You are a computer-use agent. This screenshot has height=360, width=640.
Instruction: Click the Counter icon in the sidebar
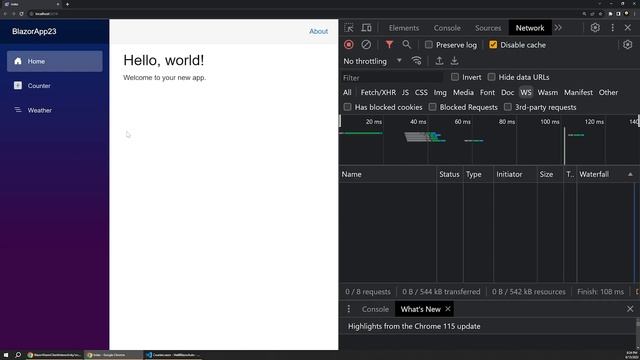tap(18, 85)
